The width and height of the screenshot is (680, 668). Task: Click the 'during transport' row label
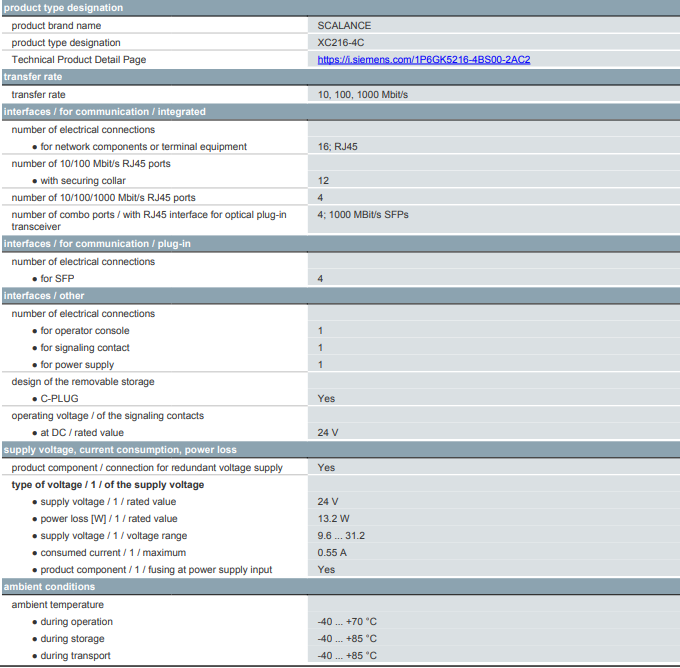click(x=75, y=656)
